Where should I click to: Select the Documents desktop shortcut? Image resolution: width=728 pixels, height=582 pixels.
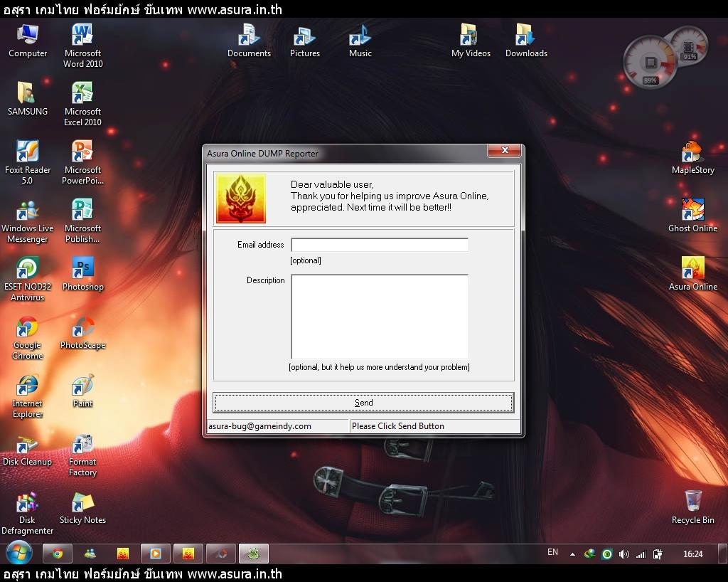pos(249,41)
